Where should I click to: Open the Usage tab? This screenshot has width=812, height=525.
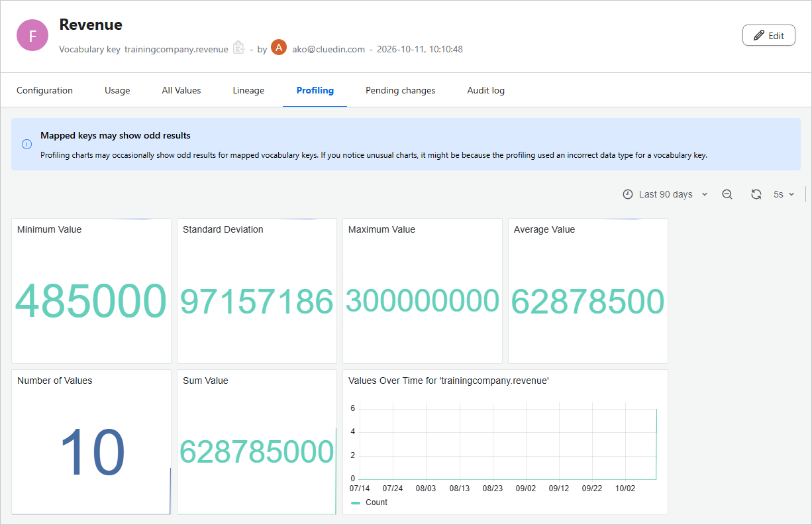(x=117, y=90)
